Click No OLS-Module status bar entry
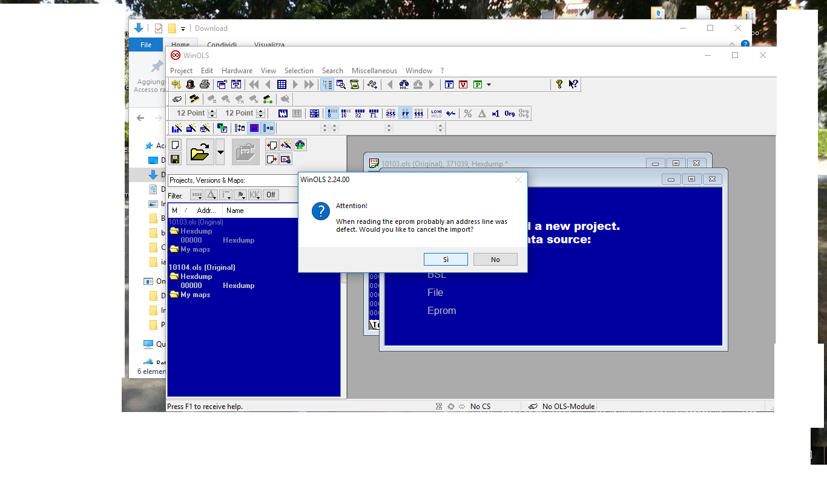827x504 pixels. click(x=568, y=407)
